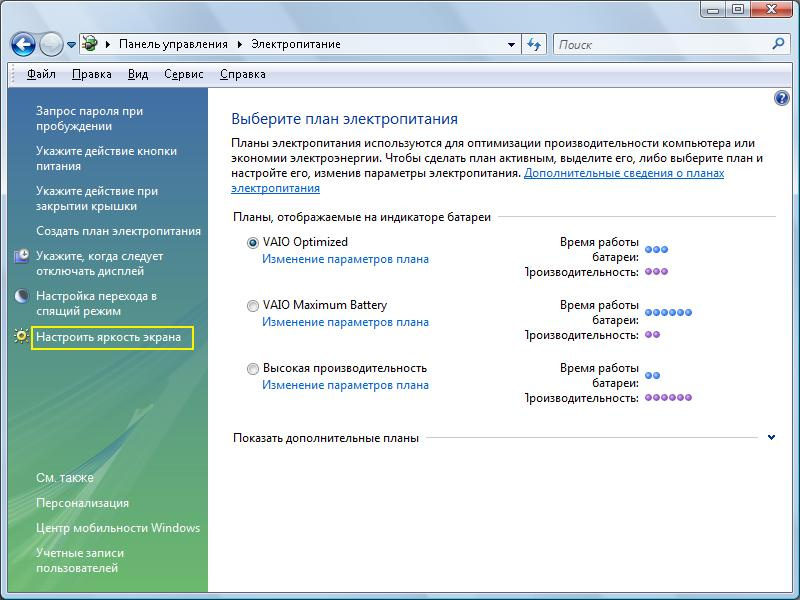Click the refresh button beside address bar
Screen dimensions: 800x600
pos(535,45)
